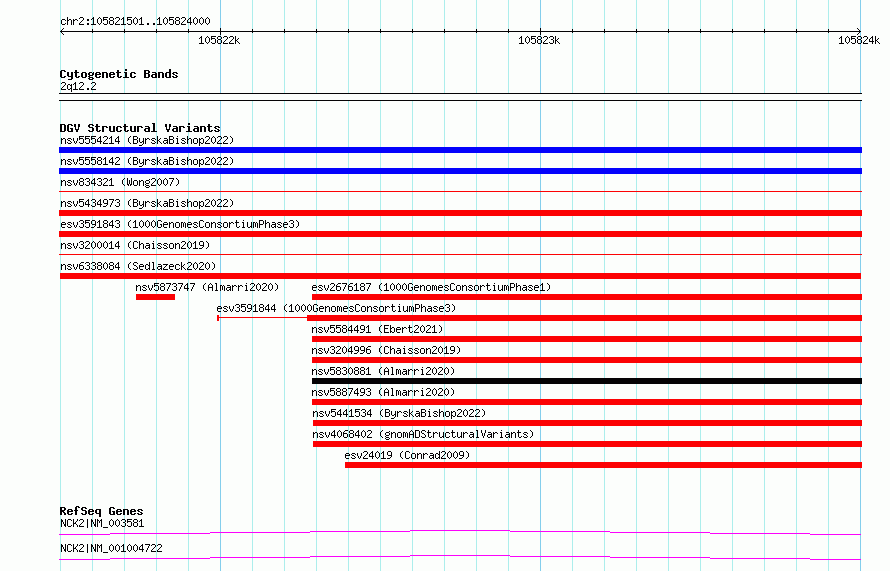The width and height of the screenshot is (890, 571).
Task: Select red bar beneath nsv3204996
Action: (587, 360)
